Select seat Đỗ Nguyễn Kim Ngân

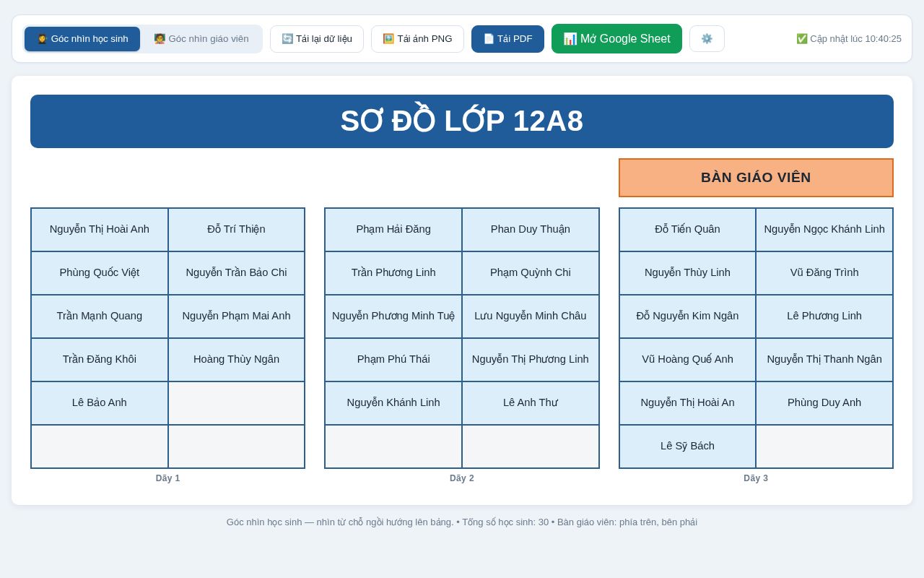[687, 316]
